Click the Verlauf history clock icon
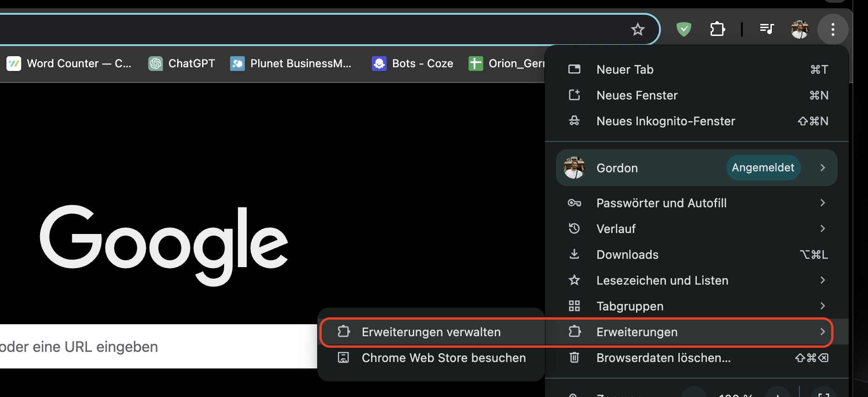 click(x=574, y=228)
